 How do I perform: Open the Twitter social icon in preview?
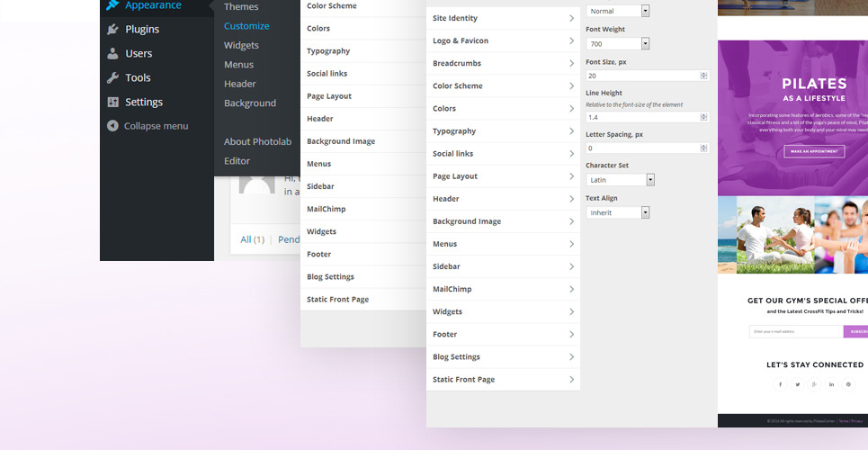point(797,384)
